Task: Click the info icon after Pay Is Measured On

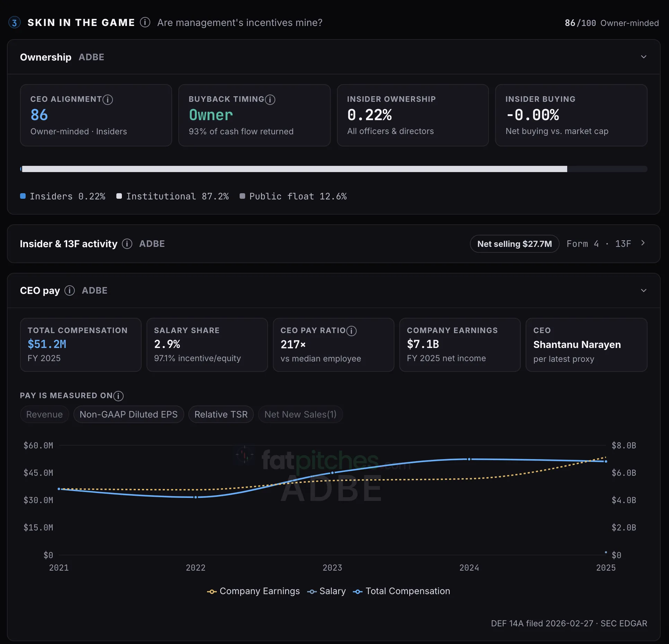Action: click(x=118, y=396)
